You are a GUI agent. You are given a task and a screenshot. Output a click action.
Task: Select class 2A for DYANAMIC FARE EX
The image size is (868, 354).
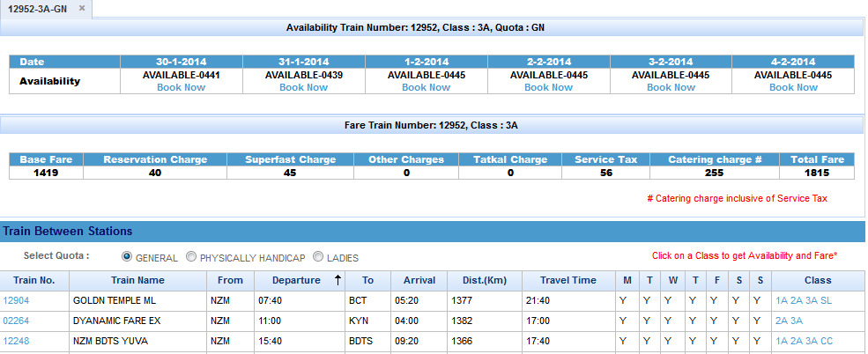782,321
